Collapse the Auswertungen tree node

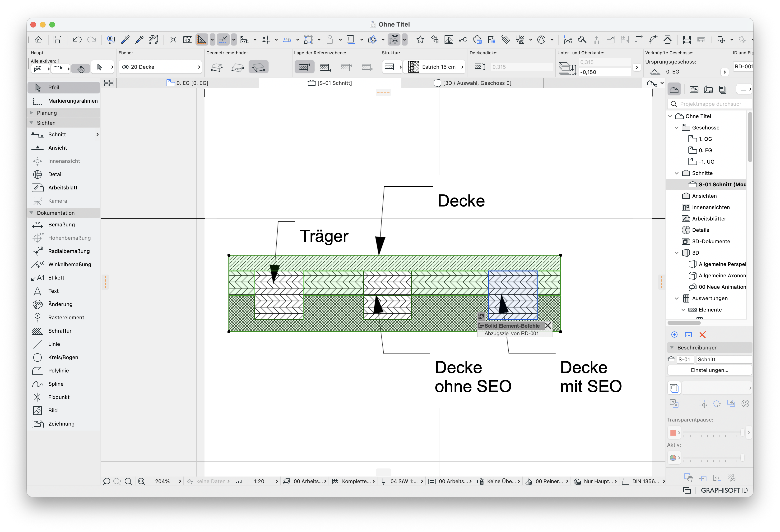point(677,298)
